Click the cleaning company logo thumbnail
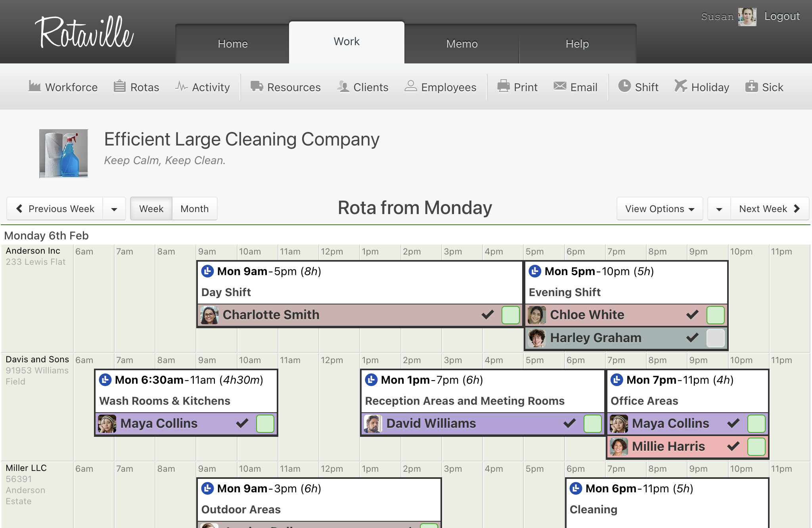812x528 pixels. [63, 153]
